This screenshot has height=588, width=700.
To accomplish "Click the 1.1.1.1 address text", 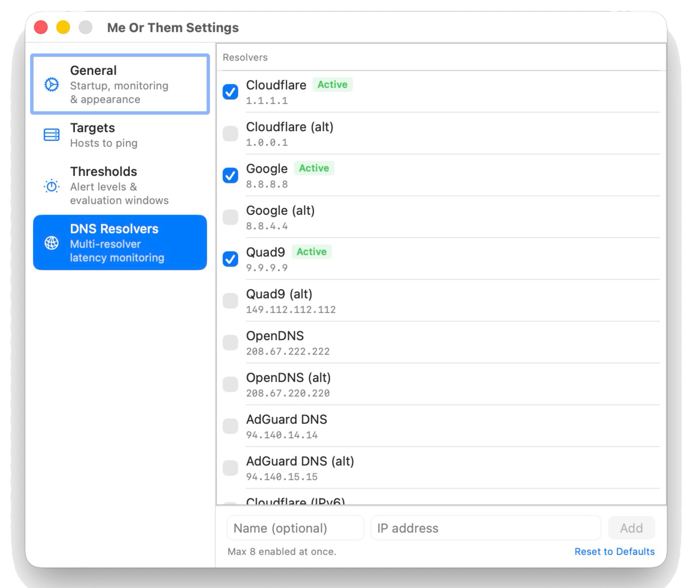I will coord(267,101).
